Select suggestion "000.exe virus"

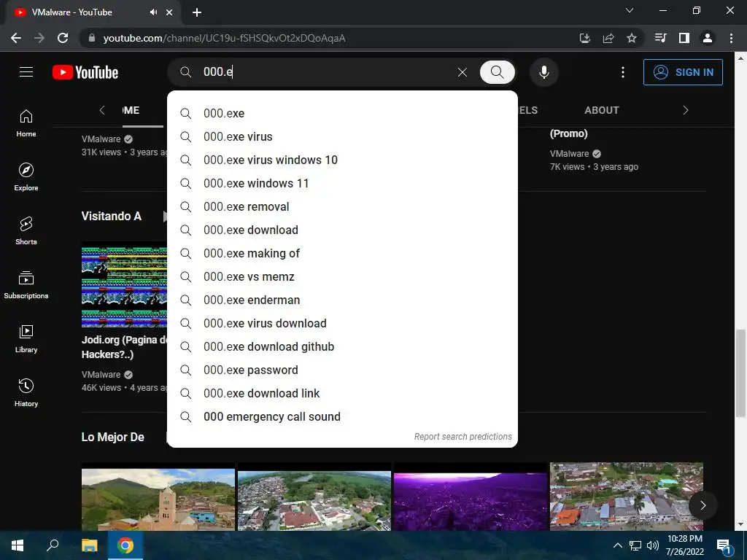point(342,136)
